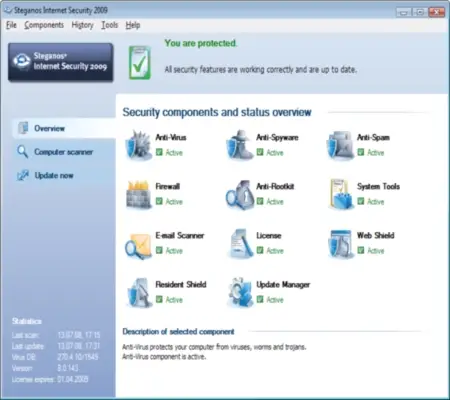Open the License document icon
Screen dimensions: 450x400
[241, 244]
